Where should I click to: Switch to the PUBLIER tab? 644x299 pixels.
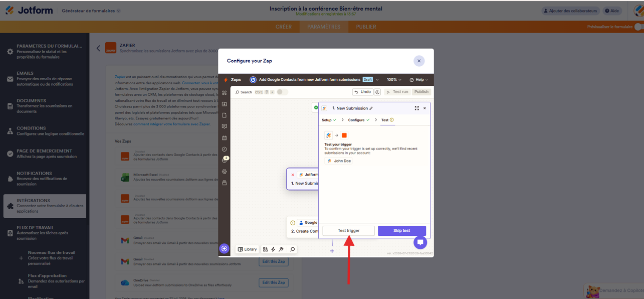click(x=366, y=27)
